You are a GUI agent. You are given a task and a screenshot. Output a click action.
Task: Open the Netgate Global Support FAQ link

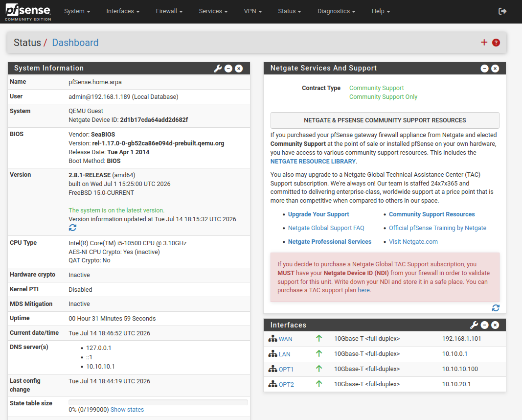point(326,228)
